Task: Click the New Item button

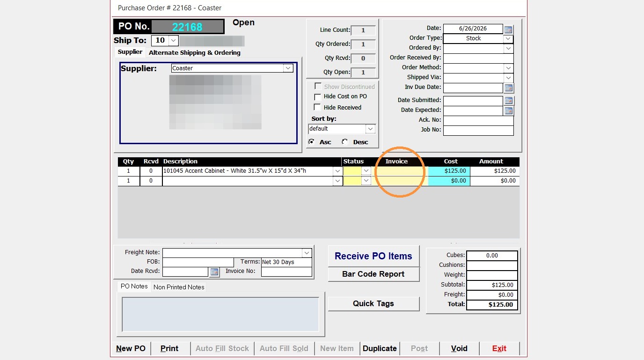Action: coord(337,348)
